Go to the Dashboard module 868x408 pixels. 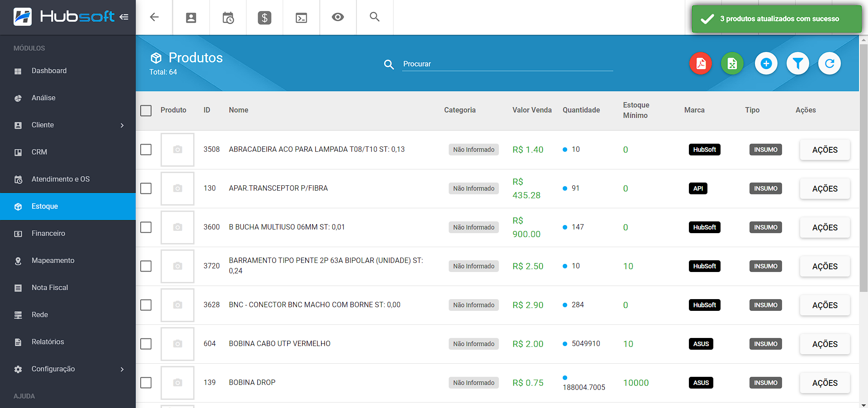[49, 71]
